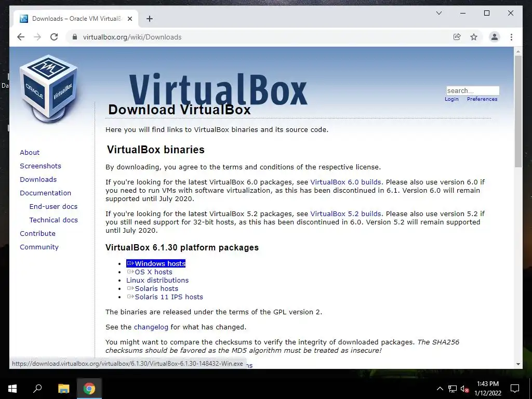The height and width of the screenshot is (399, 532).
Task: Open Technical docs in the sidebar
Action: [x=54, y=220]
